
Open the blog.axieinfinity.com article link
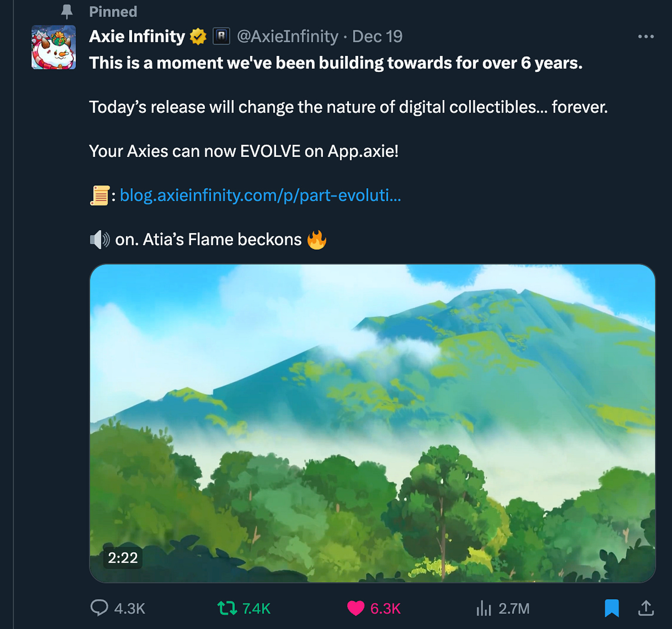click(260, 196)
